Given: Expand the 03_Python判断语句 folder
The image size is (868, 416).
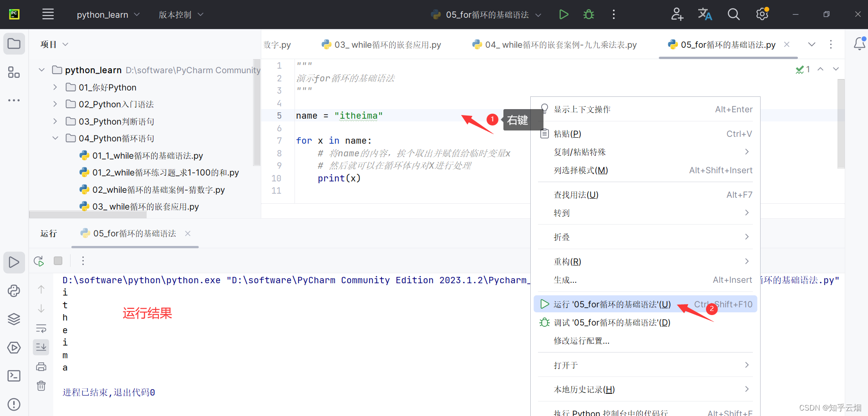Looking at the screenshot, I should click(x=55, y=121).
